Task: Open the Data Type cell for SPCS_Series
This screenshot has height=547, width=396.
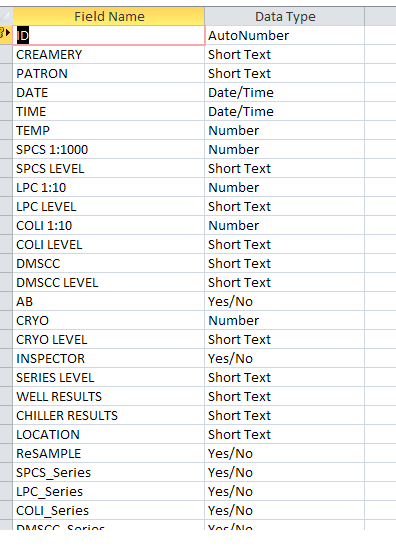Action: tap(284, 473)
